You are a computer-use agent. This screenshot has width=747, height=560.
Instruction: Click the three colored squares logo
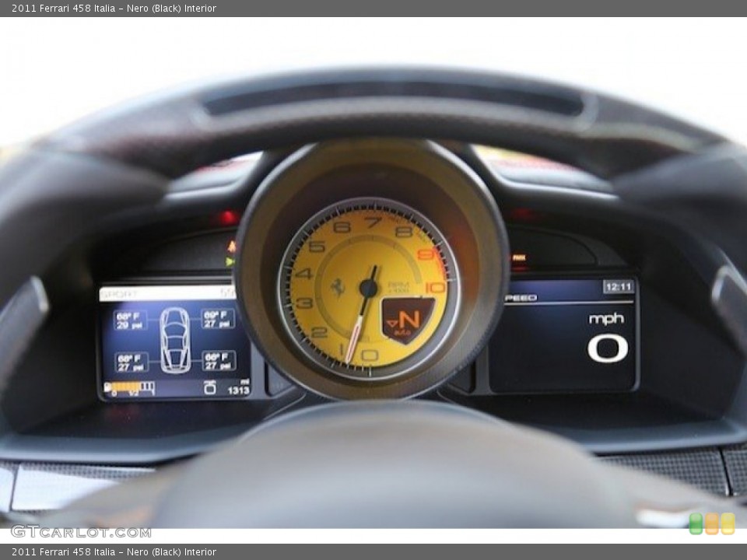[712, 523]
